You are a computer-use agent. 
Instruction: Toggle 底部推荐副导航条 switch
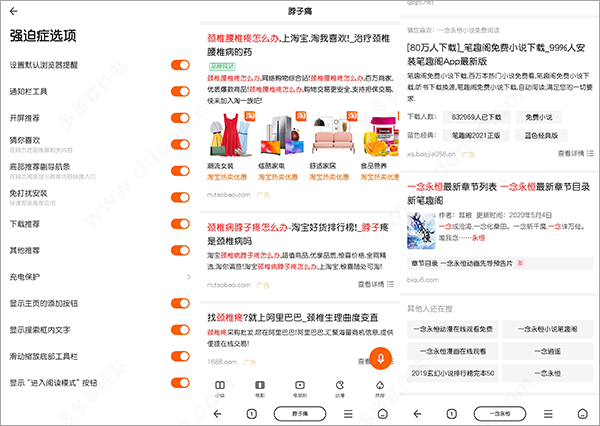[180, 171]
